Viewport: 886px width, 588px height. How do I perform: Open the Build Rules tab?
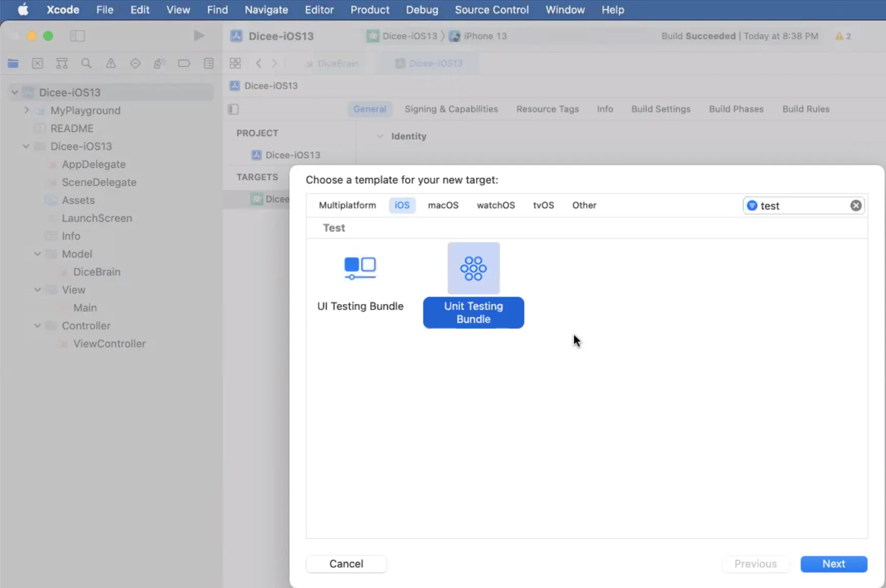pyautogui.click(x=806, y=109)
